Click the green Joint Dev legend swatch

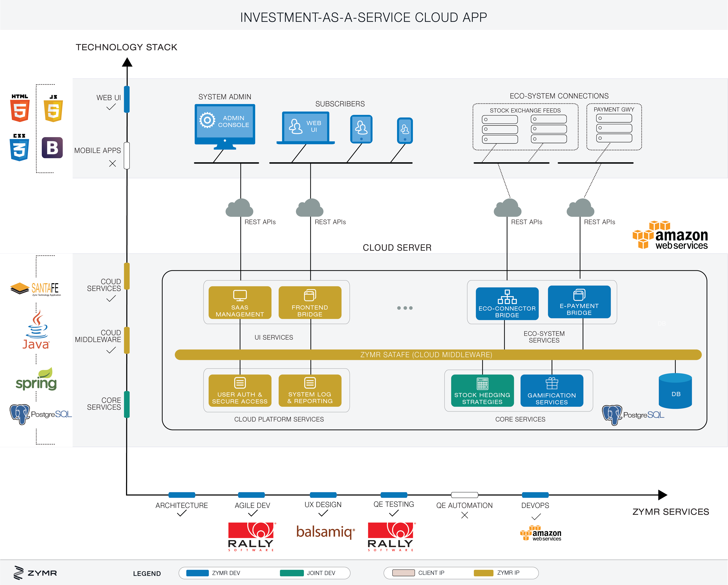coord(292,573)
